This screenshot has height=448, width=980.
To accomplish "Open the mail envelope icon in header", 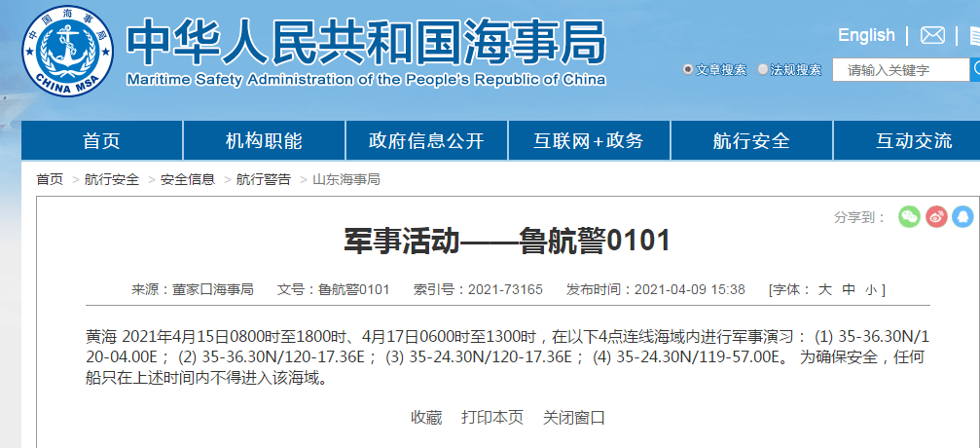I will pyautogui.click(x=932, y=35).
